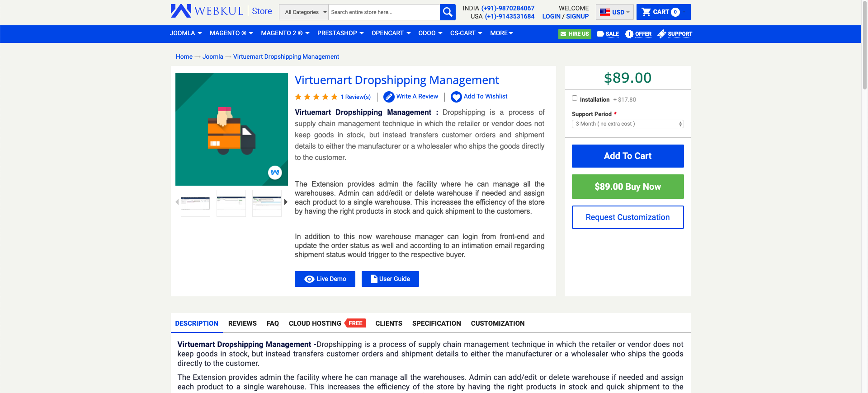
Task: Click the Offer badge icon
Action: coord(629,34)
